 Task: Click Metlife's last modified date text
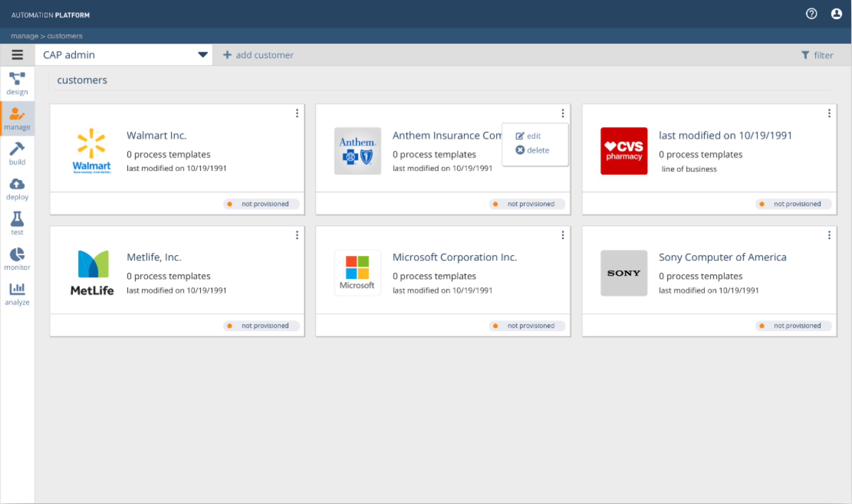point(176,290)
